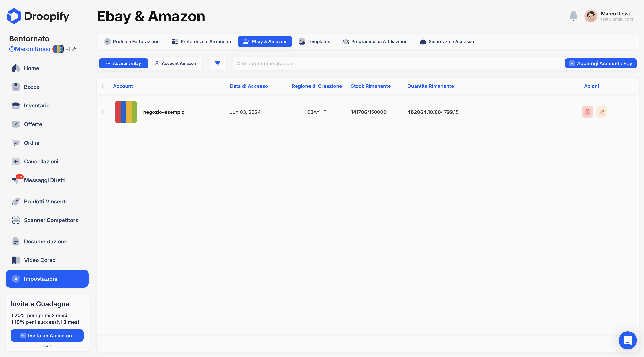The width and height of the screenshot is (644, 357).
Task: Sort by Data di Accesso header
Action: [x=249, y=86]
